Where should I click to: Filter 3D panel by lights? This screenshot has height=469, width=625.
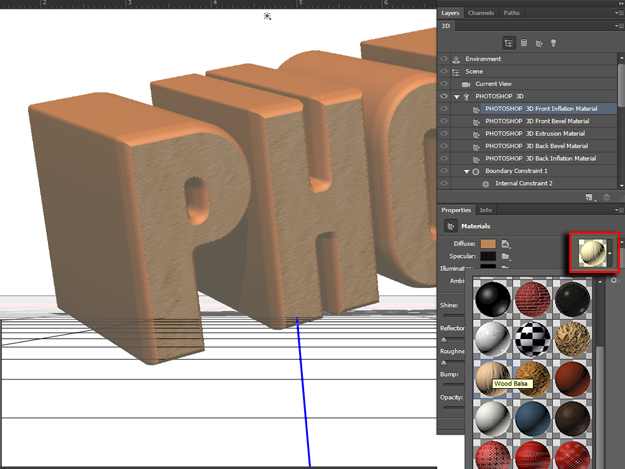coord(553,43)
